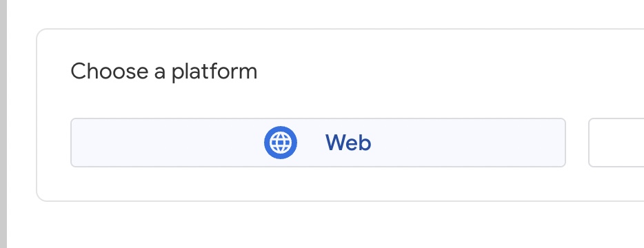The width and height of the screenshot is (644, 248).
Task: Click the word "Choose" in the heading
Action: tap(109, 72)
